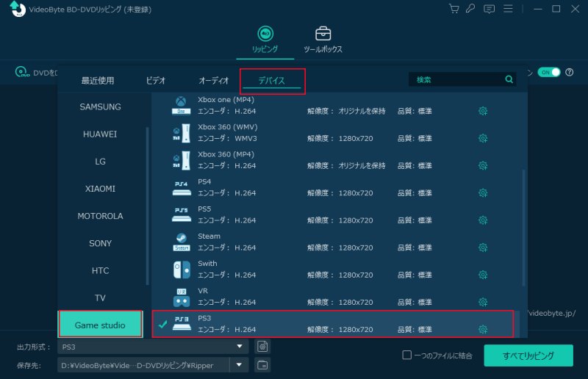The width and height of the screenshot is (588, 379).
Task: Open settings gear for VR profile
Action: coord(483,302)
